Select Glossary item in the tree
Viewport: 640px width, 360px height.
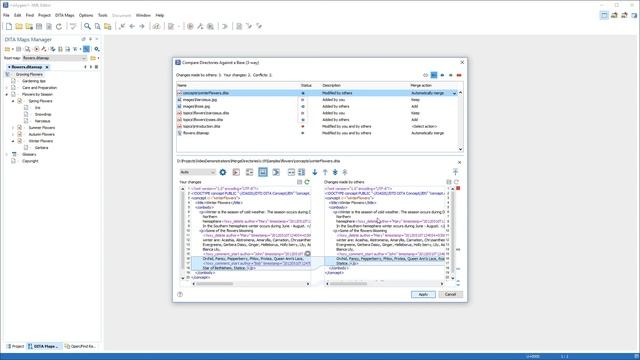[x=29, y=154]
